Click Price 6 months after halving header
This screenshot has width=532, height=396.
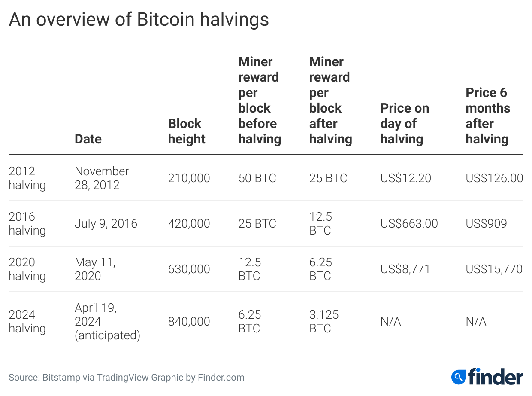click(x=488, y=116)
